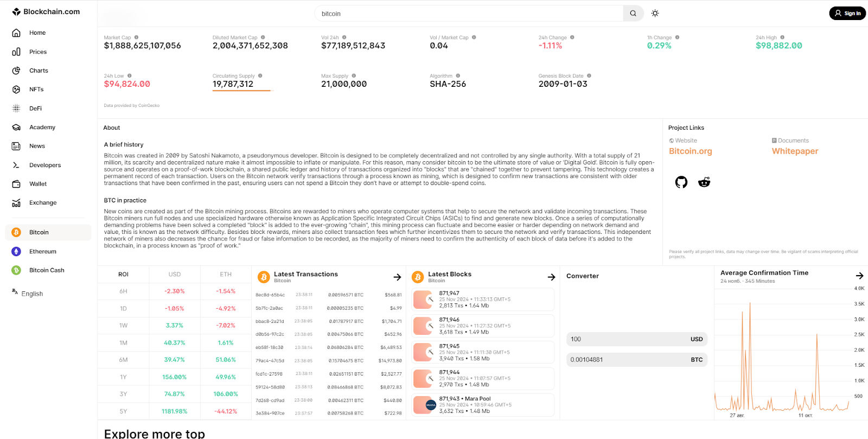
Task: Open the Prices page
Action: click(x=37, y=52)
